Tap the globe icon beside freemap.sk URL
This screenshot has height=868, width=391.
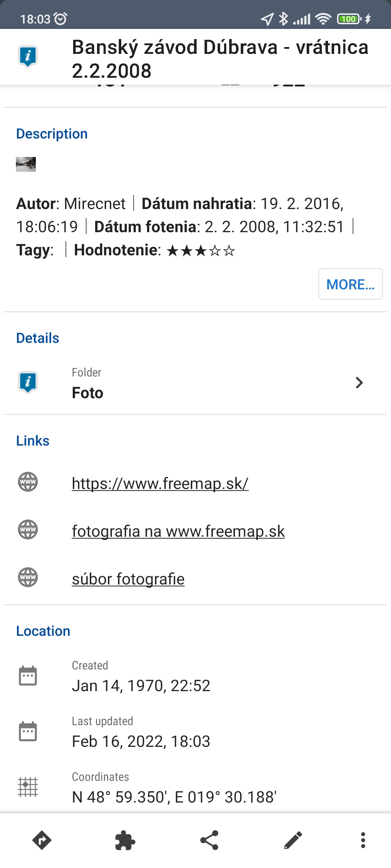(28, 482)
